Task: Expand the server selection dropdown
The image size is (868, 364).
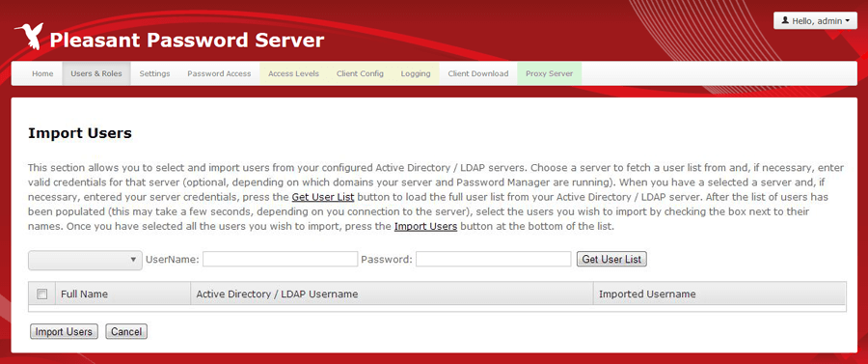Action: pos(85,260)
